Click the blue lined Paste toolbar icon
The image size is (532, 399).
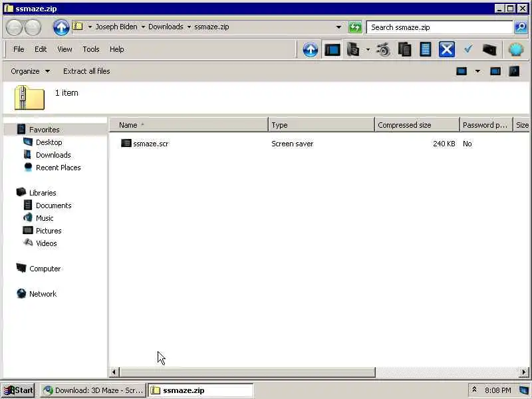pyautogui.click(x=426, y=50)
